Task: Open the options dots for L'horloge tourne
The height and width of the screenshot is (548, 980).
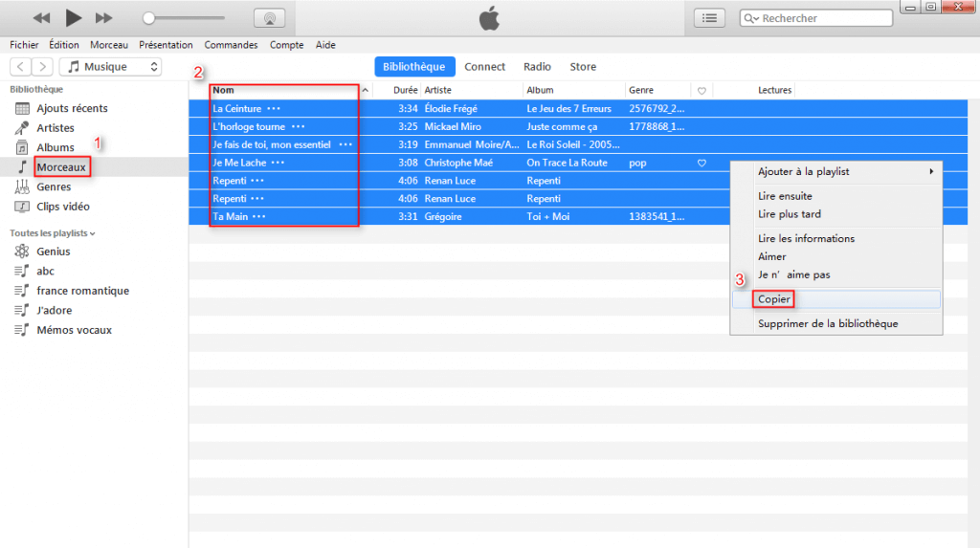Action: [x=299, y=127]
